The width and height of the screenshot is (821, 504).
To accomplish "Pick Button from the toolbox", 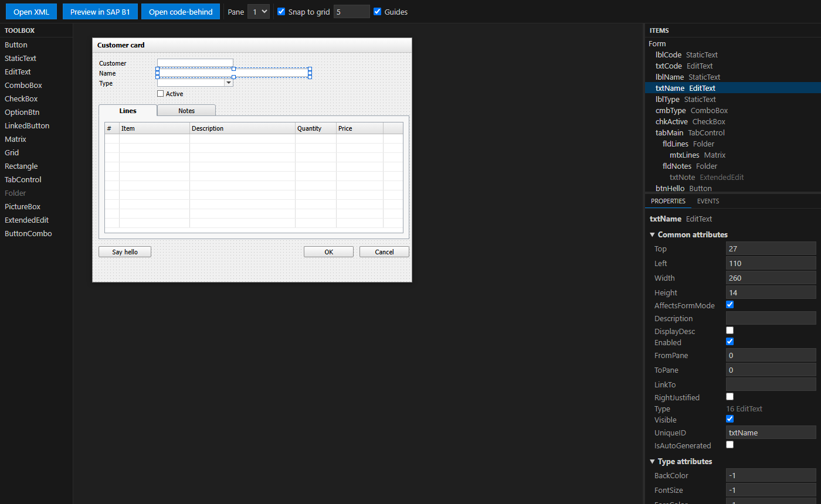I will click(36, 45).
